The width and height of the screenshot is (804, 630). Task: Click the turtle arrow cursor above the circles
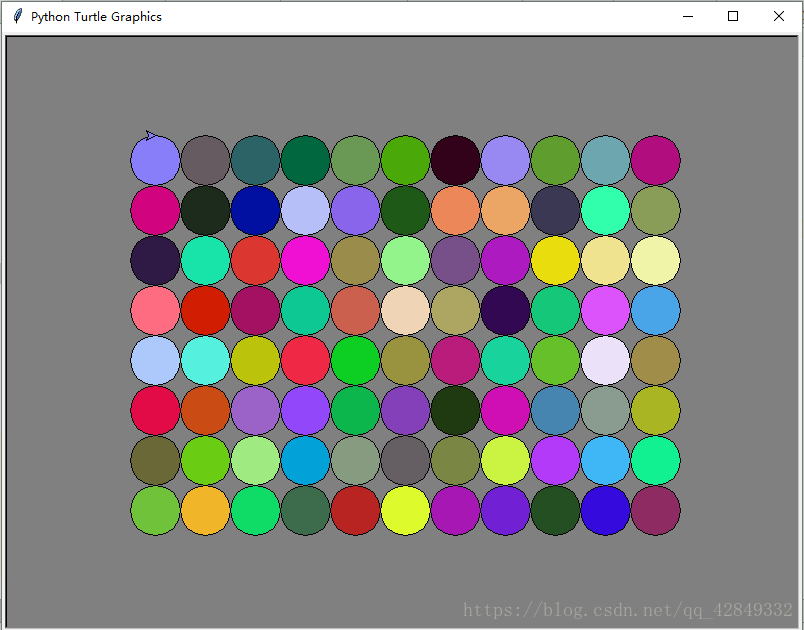click(151, 135)
